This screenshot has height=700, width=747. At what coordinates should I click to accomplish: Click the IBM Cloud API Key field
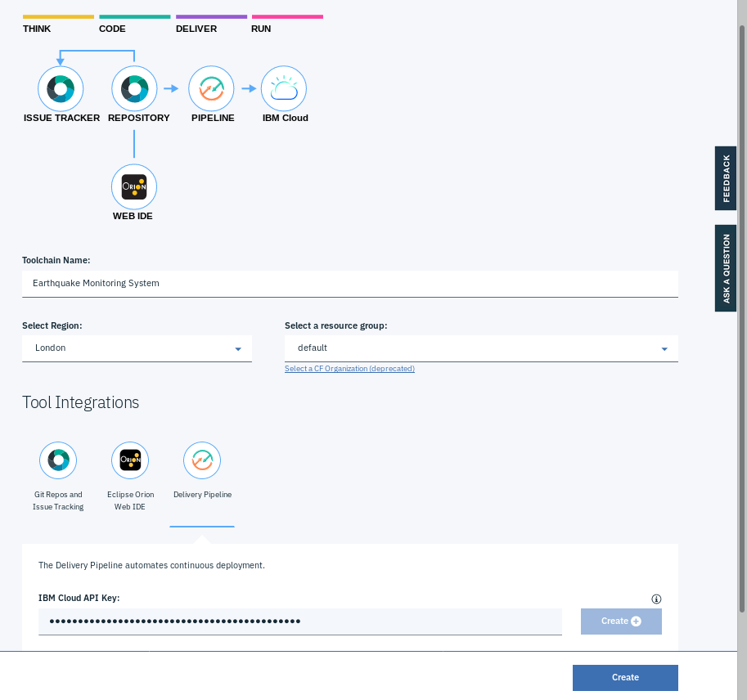click(300, 621)
